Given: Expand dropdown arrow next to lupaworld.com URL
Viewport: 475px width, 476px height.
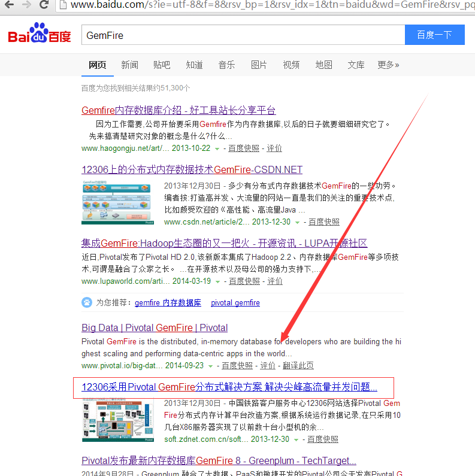Looking at the screenshot, I should click(x=218, y=282).
